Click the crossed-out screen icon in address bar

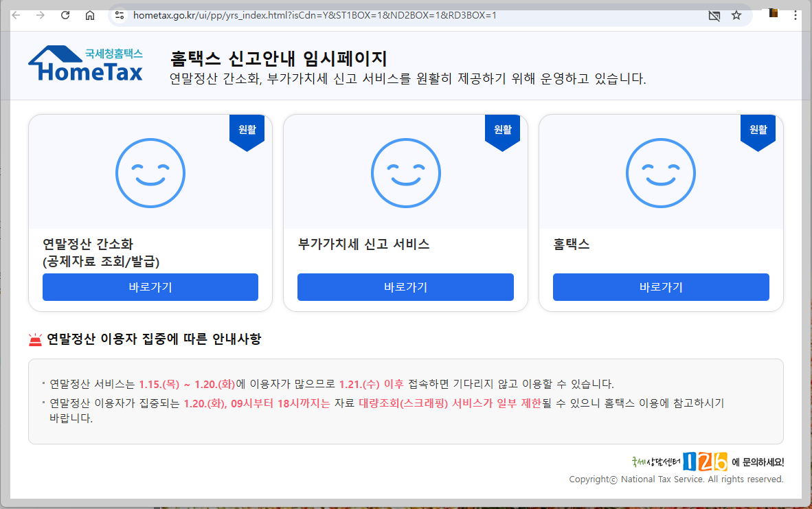coord(714,16)
